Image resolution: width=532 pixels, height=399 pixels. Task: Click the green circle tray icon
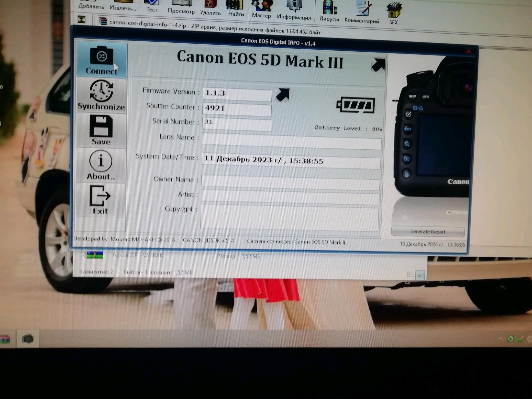click(511, 339)
